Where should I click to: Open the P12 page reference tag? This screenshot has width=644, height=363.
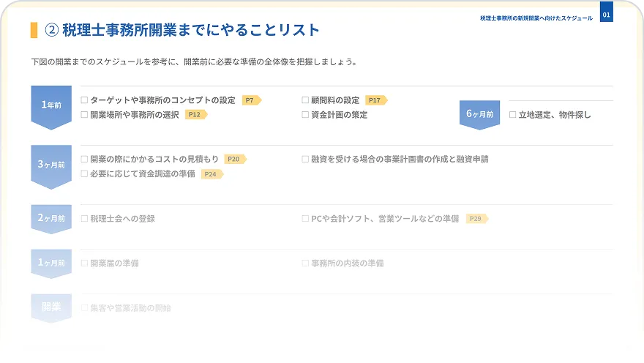click(x=195, y=115)
